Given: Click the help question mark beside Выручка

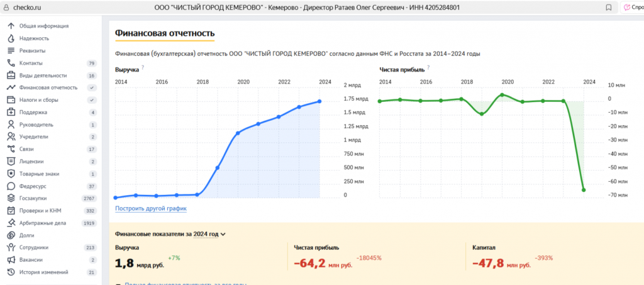Looking at the screenshot, I should [143, 67].
